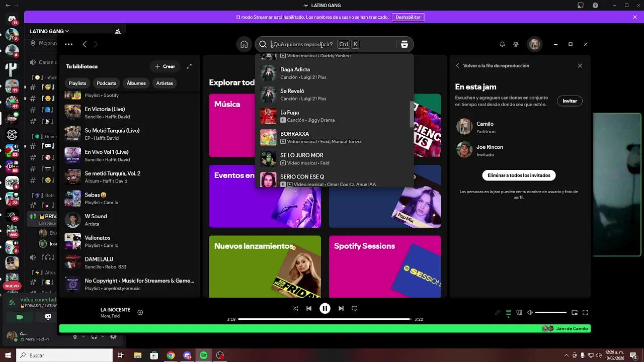Filter library by Podcasts

pyautogui.click(x=106, y=83)
